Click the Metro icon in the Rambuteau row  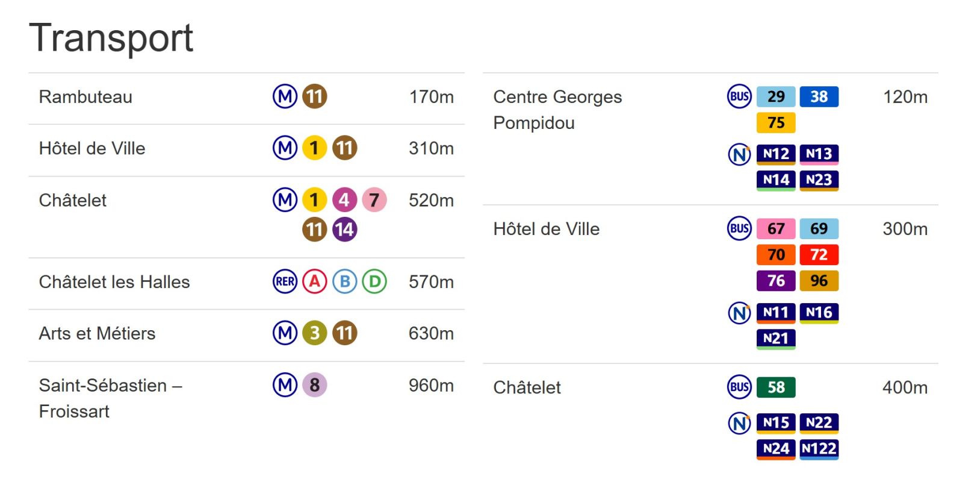click(285, 96)
